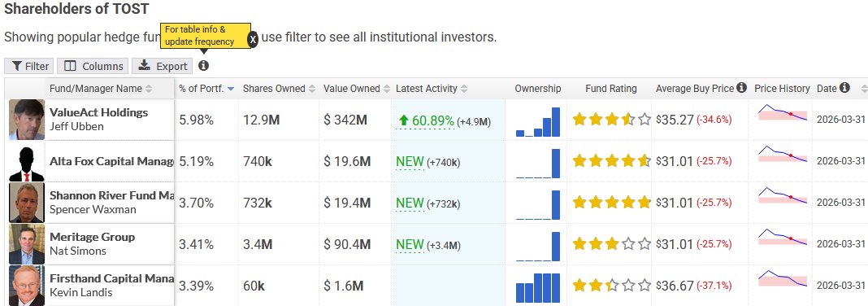The image size is (868, 306).
Task: Click Meritage Group NEW activity label
Action: coord(410,245)
